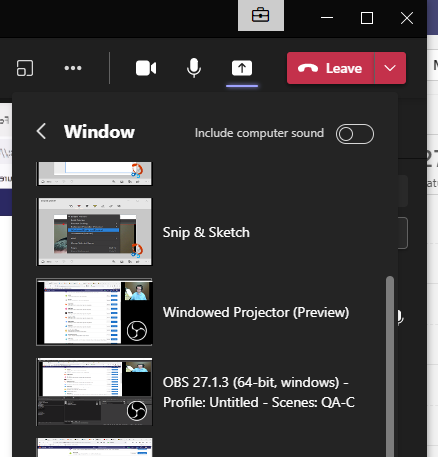Minimize the Teams meeting window
The image size is (438, 457).
pos(327,18)
